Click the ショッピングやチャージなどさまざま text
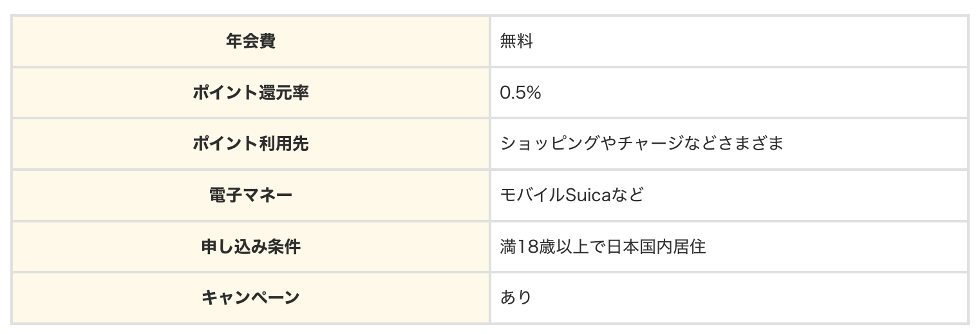 coord(641,144)
